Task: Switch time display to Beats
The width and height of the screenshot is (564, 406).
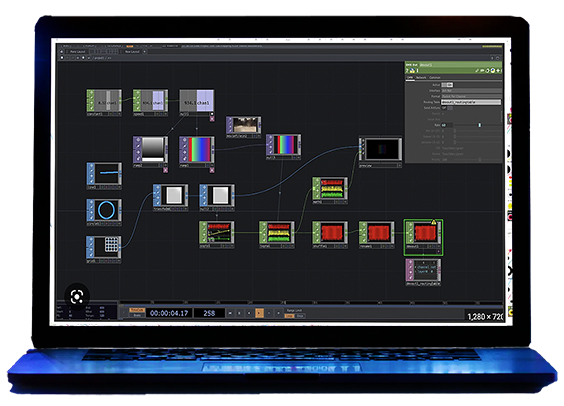Action: [x=137, y=315]
